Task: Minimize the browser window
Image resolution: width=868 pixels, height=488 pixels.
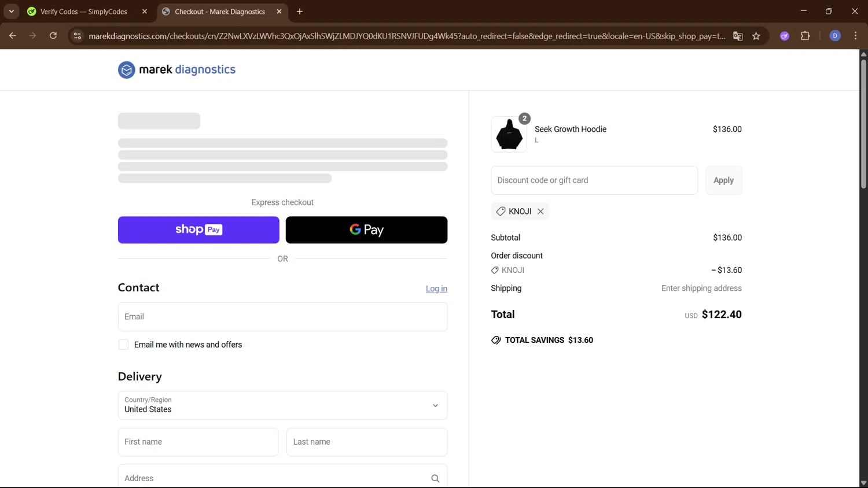Action: click(x=803, y=11)
